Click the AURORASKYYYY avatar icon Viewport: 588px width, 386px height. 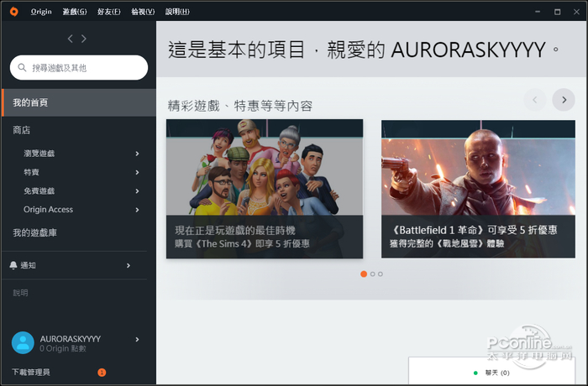23,343
